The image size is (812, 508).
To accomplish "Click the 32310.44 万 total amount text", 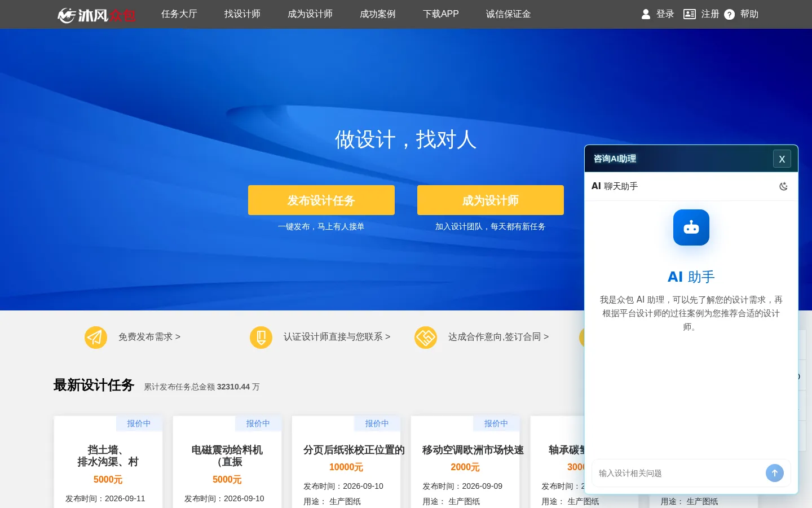I will [239, 387].
